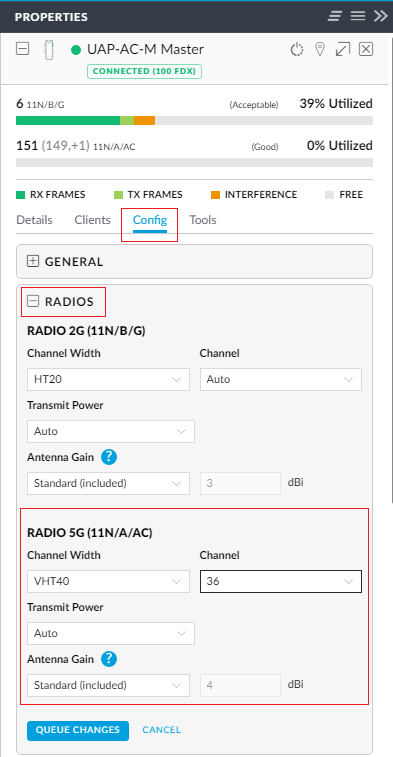Screen dimensions: 393x757
Task: Click the RX FRAMES green legend swatch
Action: [x=20, y=195]
